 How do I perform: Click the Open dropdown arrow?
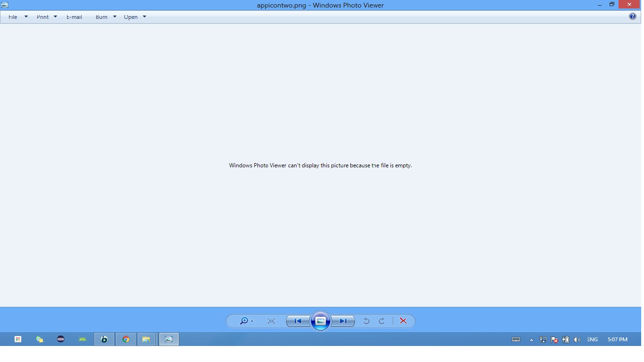144,16
